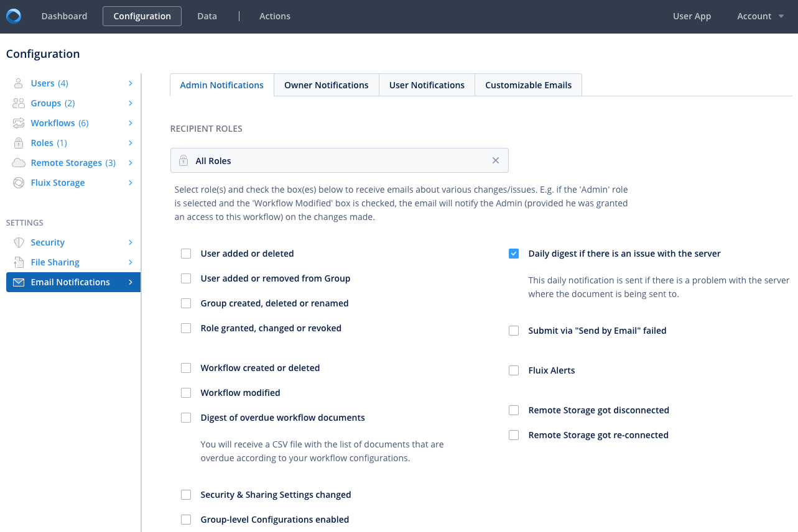Image resolution: width=798 pixels, height=532 pixels.
Task: Check the 'Fluix Alerts' notification box
Action: coord(514,370)
